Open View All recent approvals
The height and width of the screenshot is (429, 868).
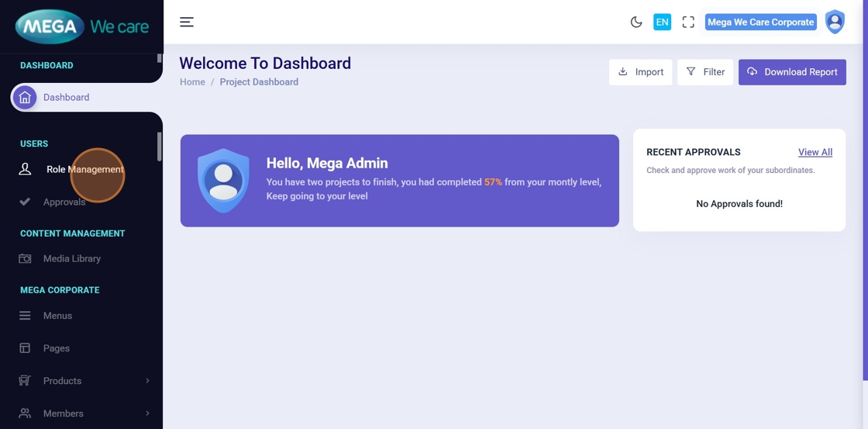pos(815,152)
